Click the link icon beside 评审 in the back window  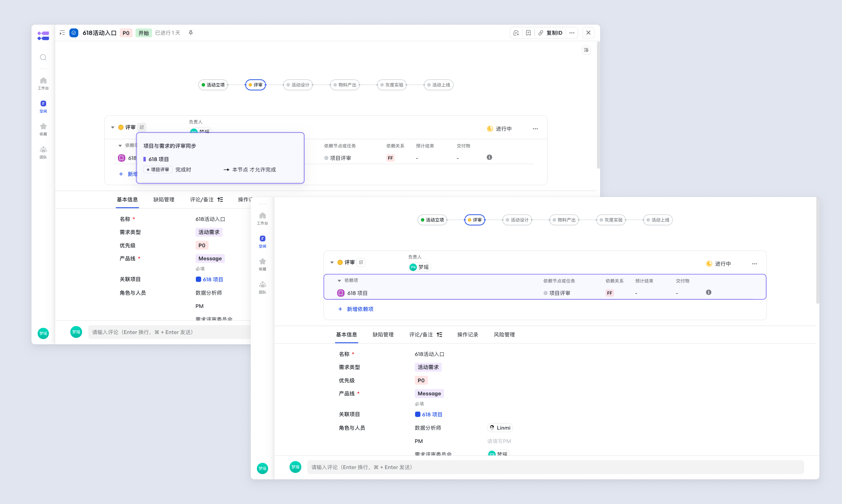(x=142, y=127)
